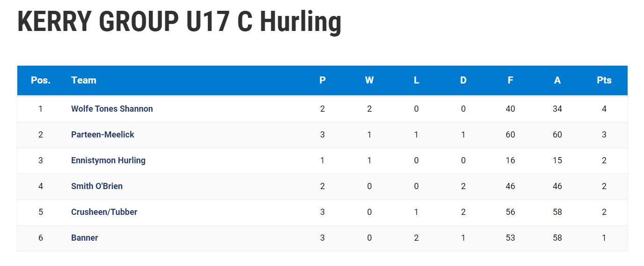Image resolution: width=644 pixels, height=266 pixels.
Task: Select the Ennistymon Hurling team link
Action: pyautogui.click(x=108, y=160)
